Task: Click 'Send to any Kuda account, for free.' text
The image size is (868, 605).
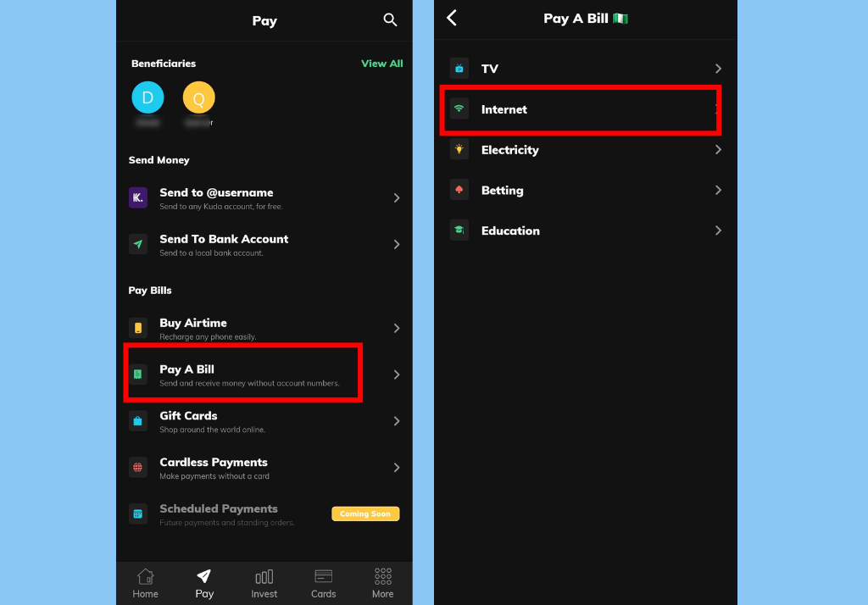Action: 221,207
